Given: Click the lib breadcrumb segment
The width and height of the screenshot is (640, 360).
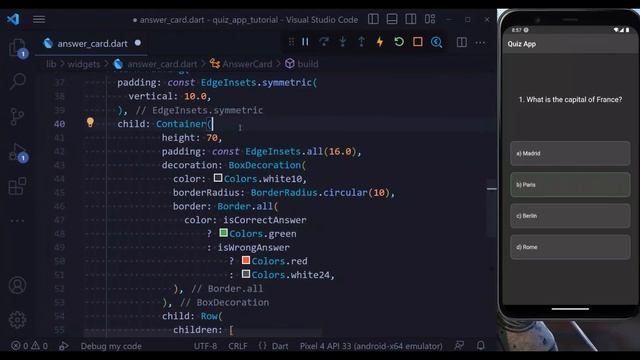Looking at the screenshot, I should [51, 64].
